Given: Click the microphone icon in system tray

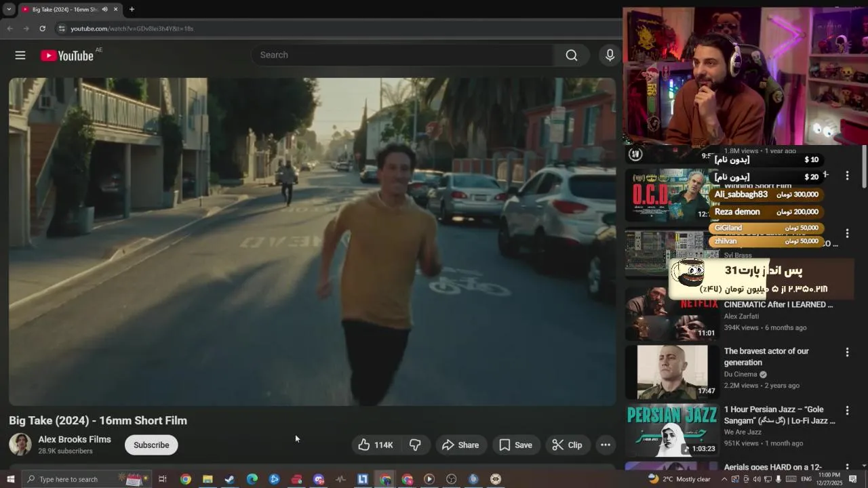Looking at the screenshot, I should click(x=778, y=479).
